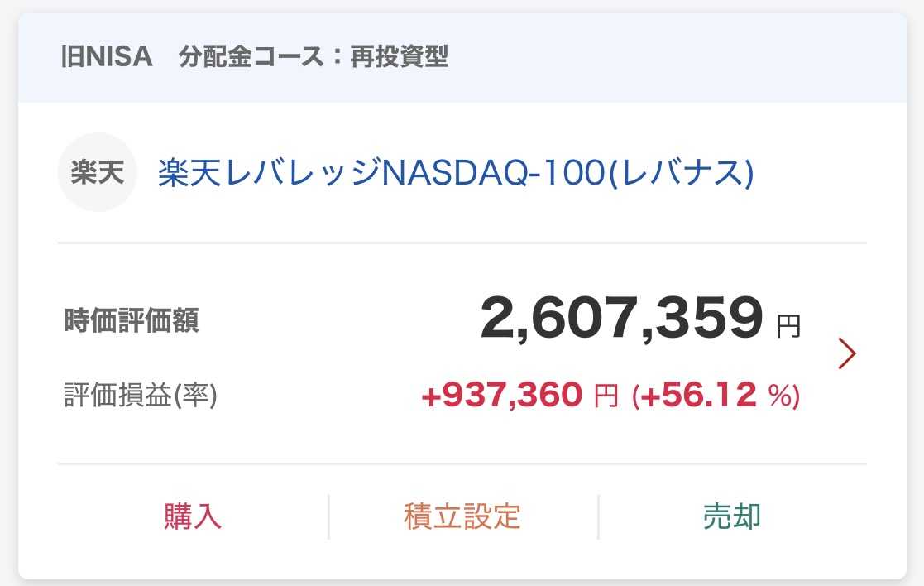The height and width of the screenshot is (586, 924).
Task: Open the details chevron arrow on the right
Action: pyautogui.click(x=846, y=353)
